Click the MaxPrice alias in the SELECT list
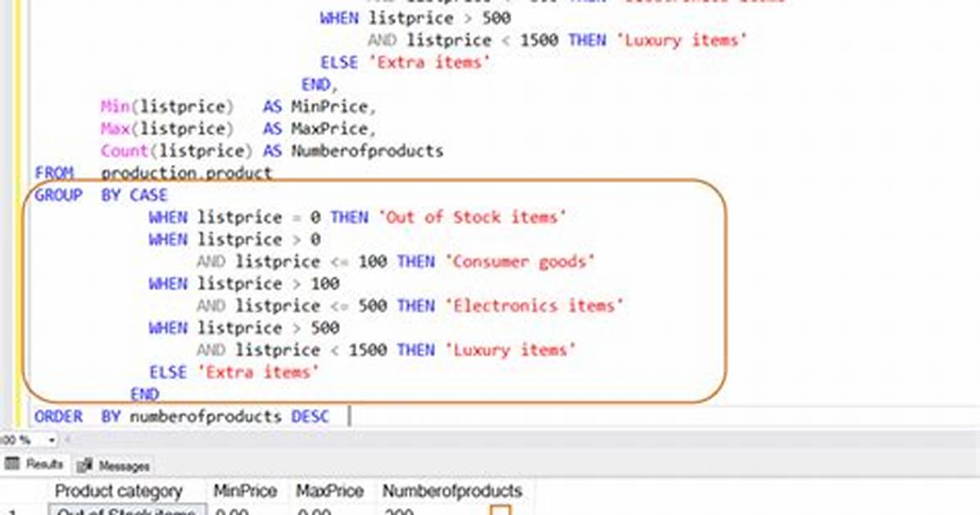 tap(329, 128)
